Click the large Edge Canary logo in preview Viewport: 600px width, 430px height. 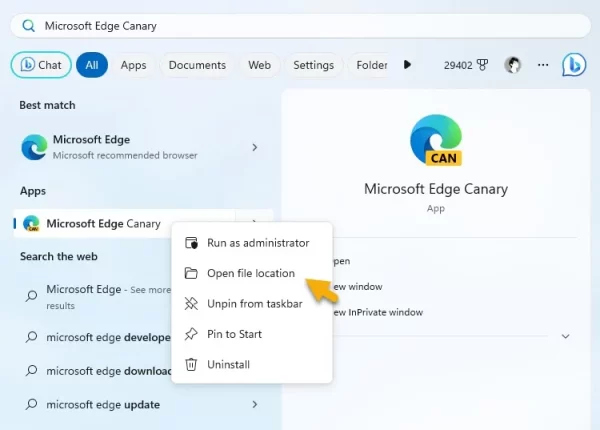[x=436, y=140]
